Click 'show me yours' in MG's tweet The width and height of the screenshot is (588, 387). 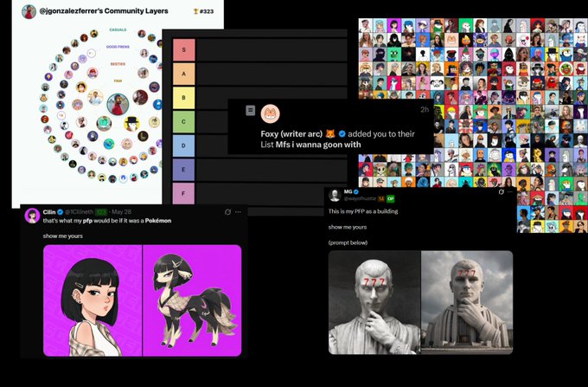[348, 227]
